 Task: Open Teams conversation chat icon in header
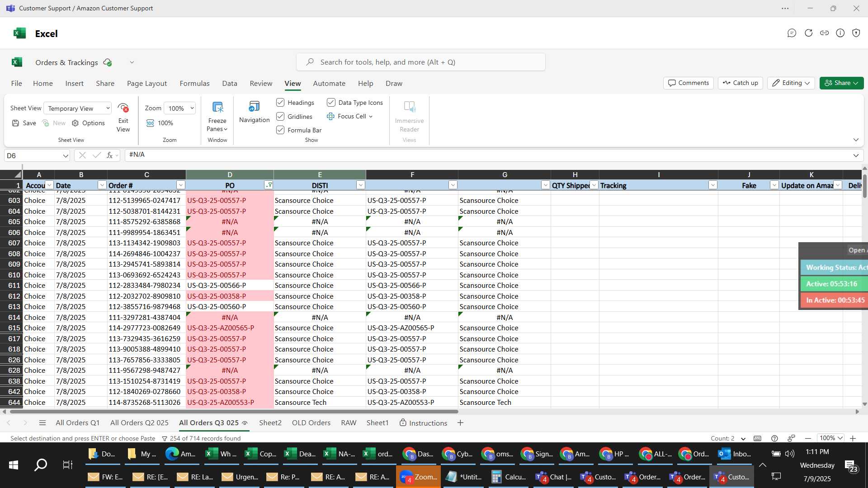click(792, 33)
